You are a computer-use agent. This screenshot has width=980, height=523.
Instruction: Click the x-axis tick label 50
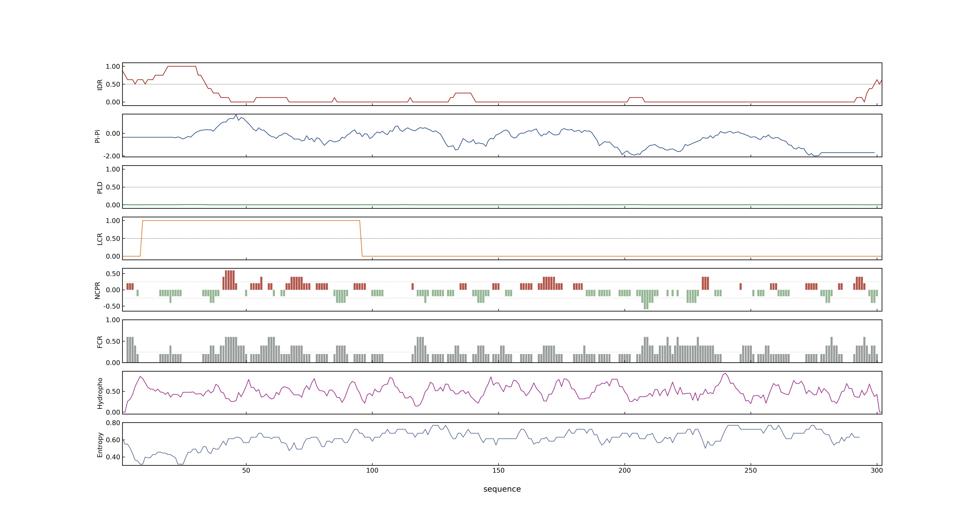tap(246, 470)
